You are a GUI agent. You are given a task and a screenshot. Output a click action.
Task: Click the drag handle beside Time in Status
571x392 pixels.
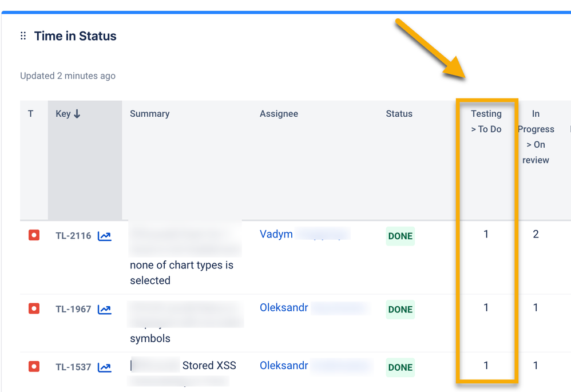pos(23,36)
